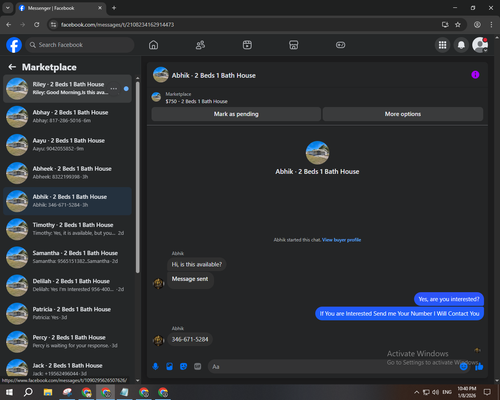Click the $750 - 2 Beds 1 Bath House listing

tap(197, 101)
